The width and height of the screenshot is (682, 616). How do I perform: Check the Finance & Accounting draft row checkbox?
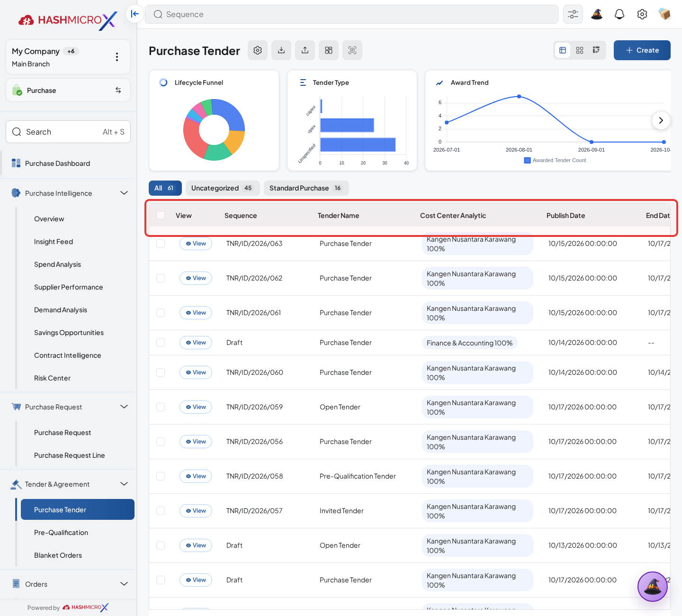pos(161,342)
